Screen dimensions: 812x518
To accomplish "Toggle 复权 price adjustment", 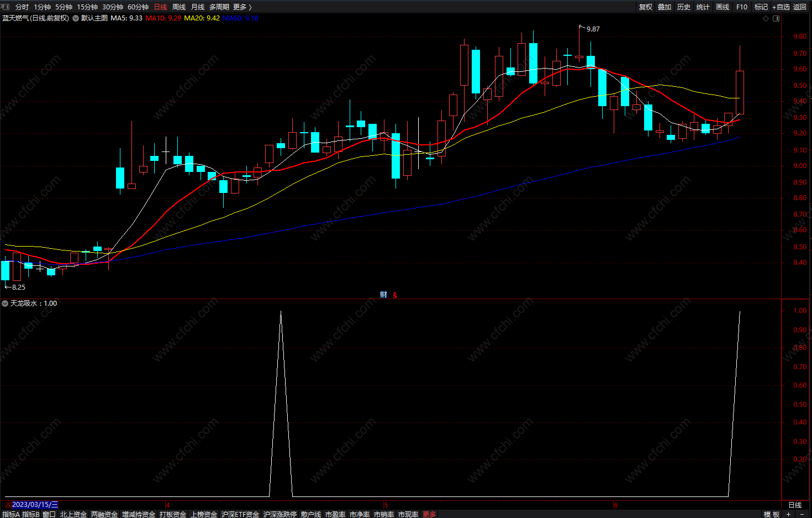I will tap(646, 7).
